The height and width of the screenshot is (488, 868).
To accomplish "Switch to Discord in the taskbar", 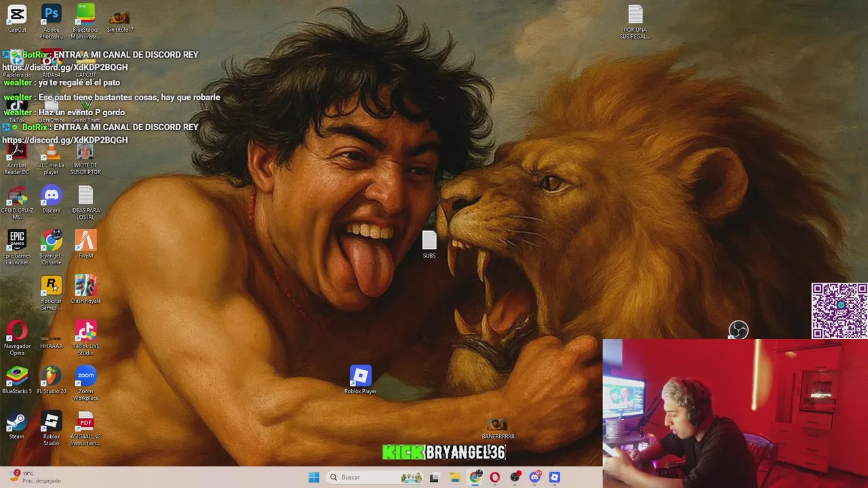I will click(x=535, y=477).
